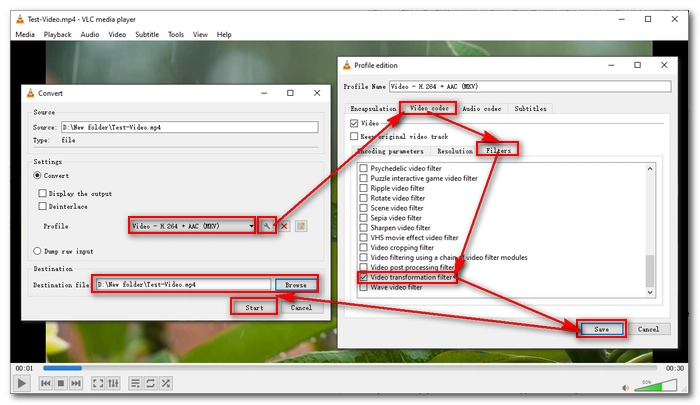Check Video filtering using a chain option
Viewport: 700px width, 405px height.
[363, 257]
